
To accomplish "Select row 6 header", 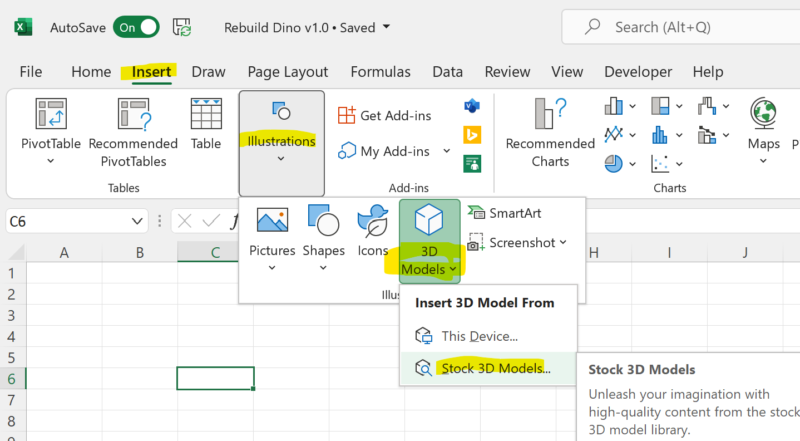I will pyautogui.click(x=12, y=379).
